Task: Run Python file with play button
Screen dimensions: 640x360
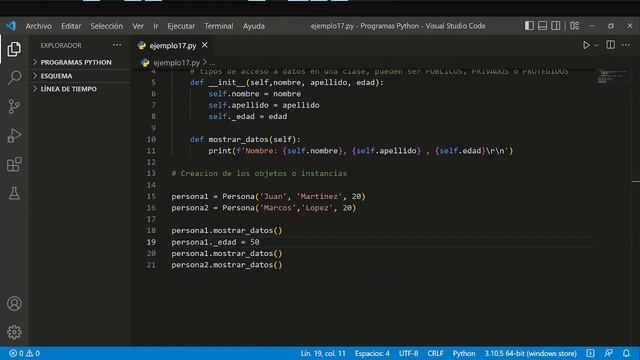Action: tap(586, 45)
